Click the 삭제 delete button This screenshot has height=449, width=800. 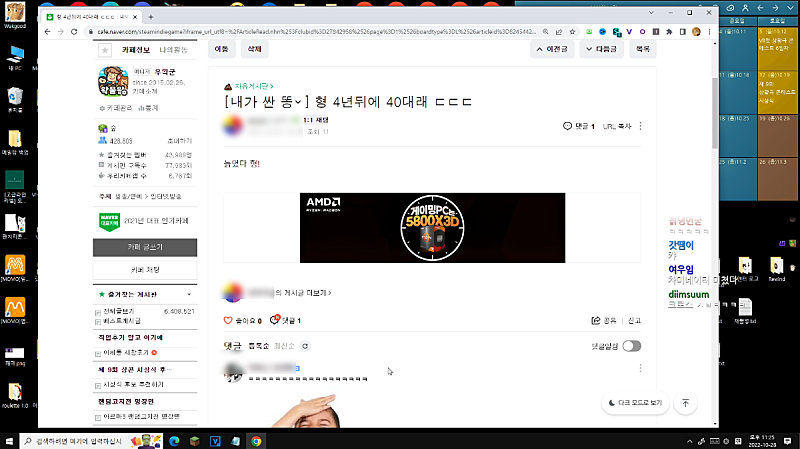[x=255, y=49]
